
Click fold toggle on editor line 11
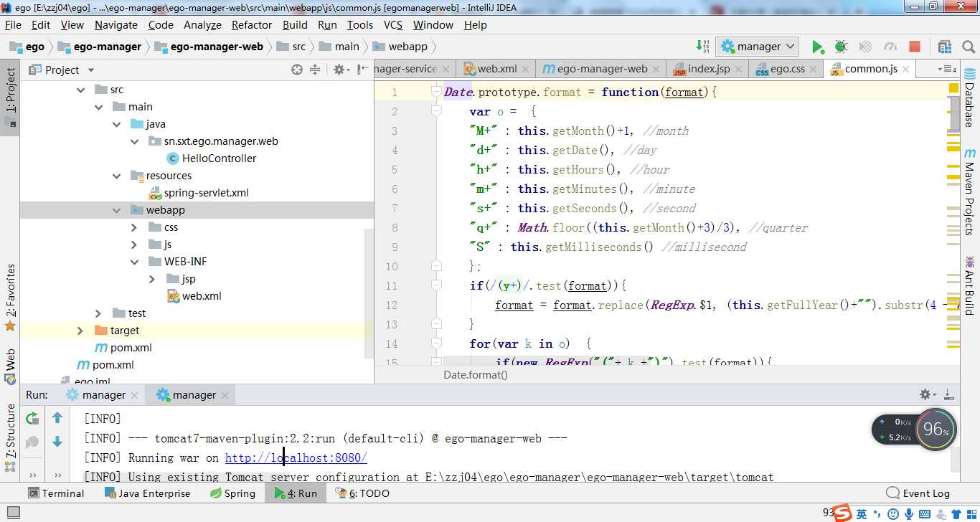(436, 285)
